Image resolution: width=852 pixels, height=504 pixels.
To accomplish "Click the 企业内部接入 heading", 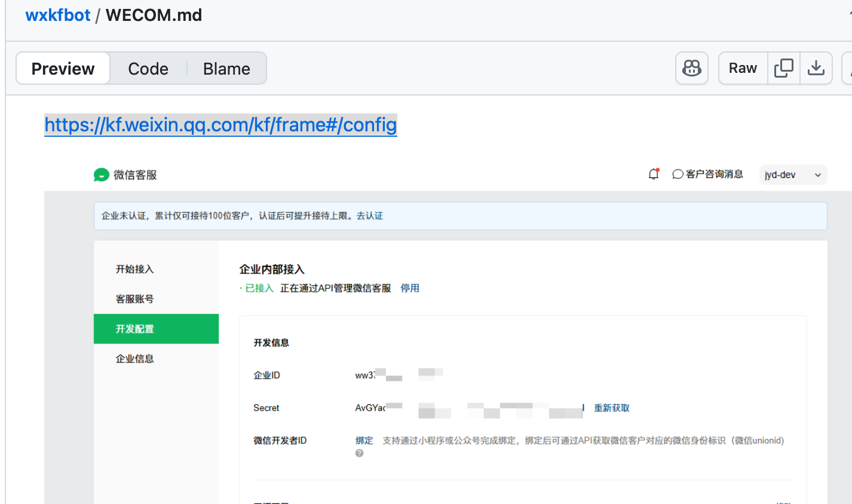I will click(272, 269).
